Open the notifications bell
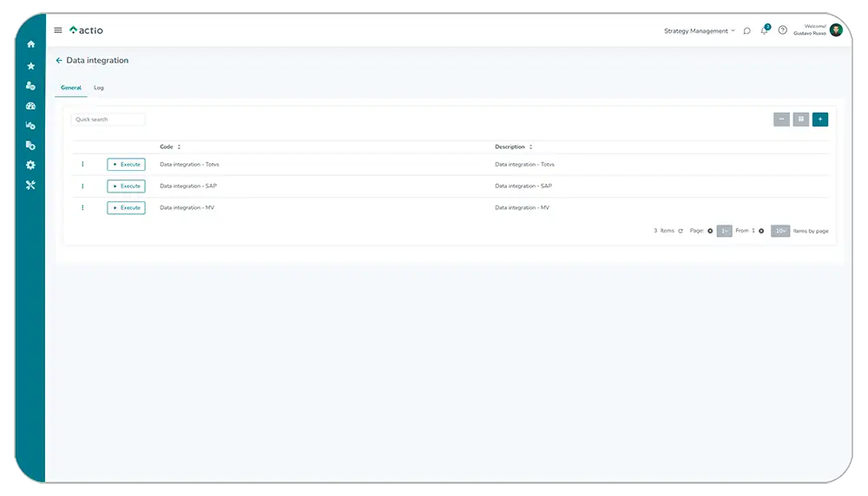 click(x=765, y=30)
